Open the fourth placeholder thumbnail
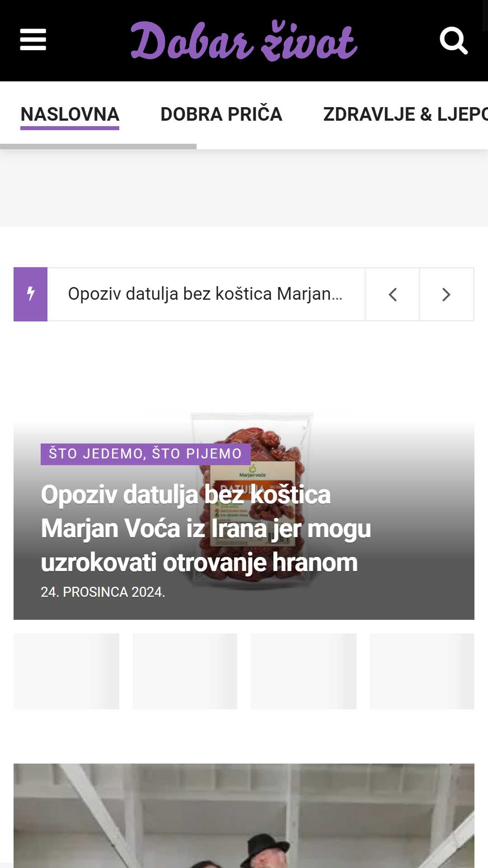Image resolution: width=488 pixels, height=868 pixels. [422, 671]
